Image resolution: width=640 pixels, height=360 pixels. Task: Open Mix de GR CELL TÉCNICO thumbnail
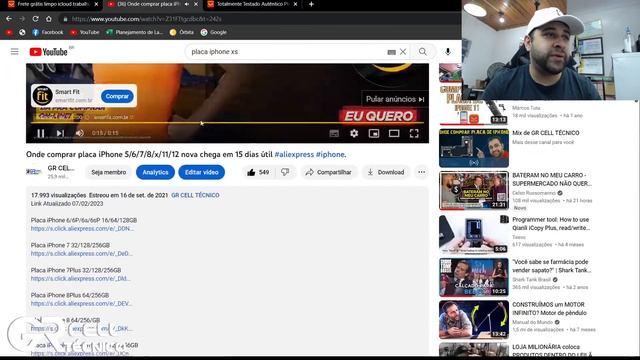point(473,148)
